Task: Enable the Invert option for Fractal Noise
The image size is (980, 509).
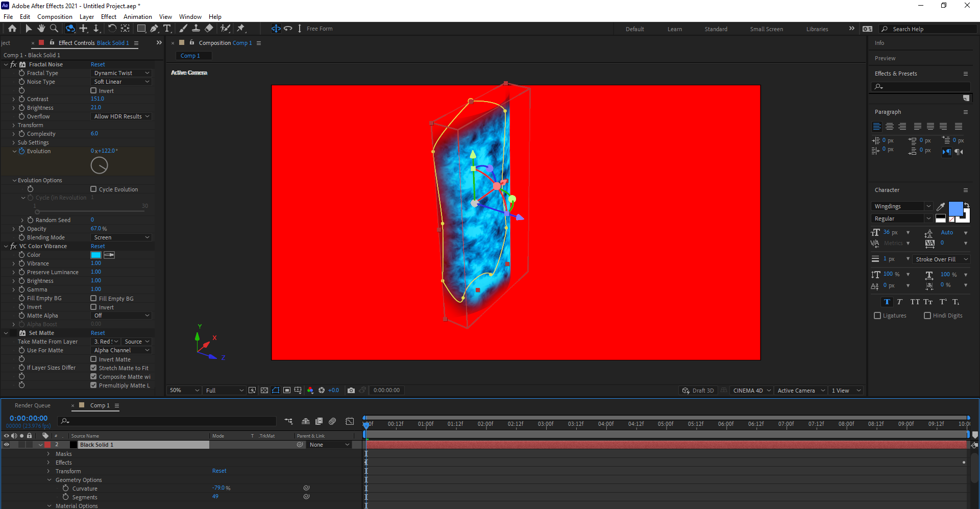Action: click(93, 90)
